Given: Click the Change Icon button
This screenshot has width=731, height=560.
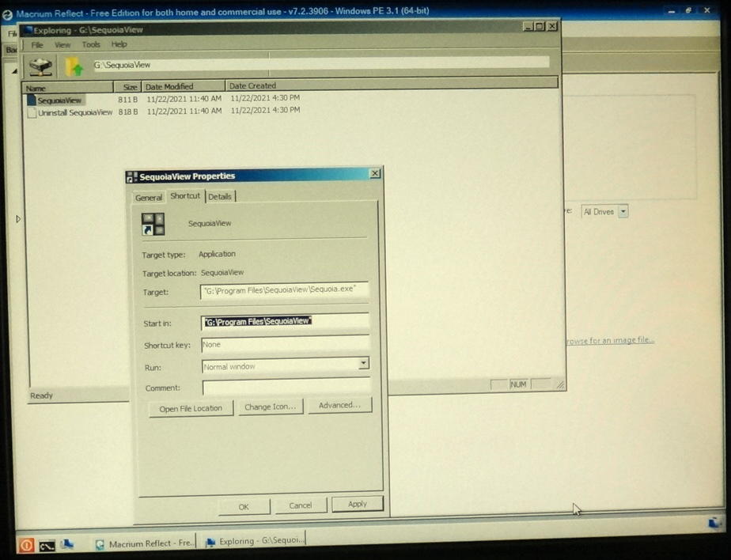Looking at the screenshot, I should [271, 407].
